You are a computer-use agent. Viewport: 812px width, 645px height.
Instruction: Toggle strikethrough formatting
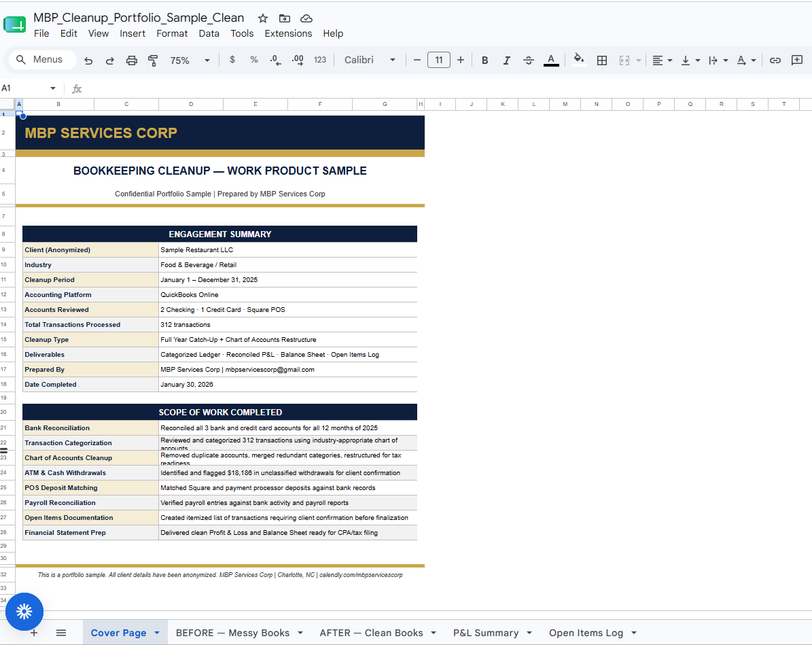pyautogui.click(x=528, y=60)
